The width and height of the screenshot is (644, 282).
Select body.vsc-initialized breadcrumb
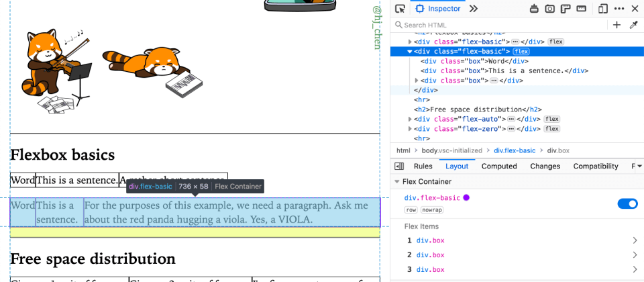point(451,150)
